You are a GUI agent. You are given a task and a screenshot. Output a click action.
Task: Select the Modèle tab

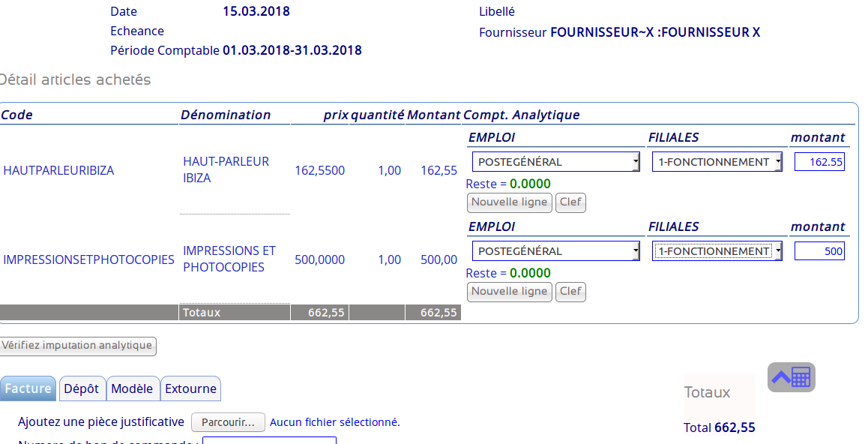tap(132, 388)
